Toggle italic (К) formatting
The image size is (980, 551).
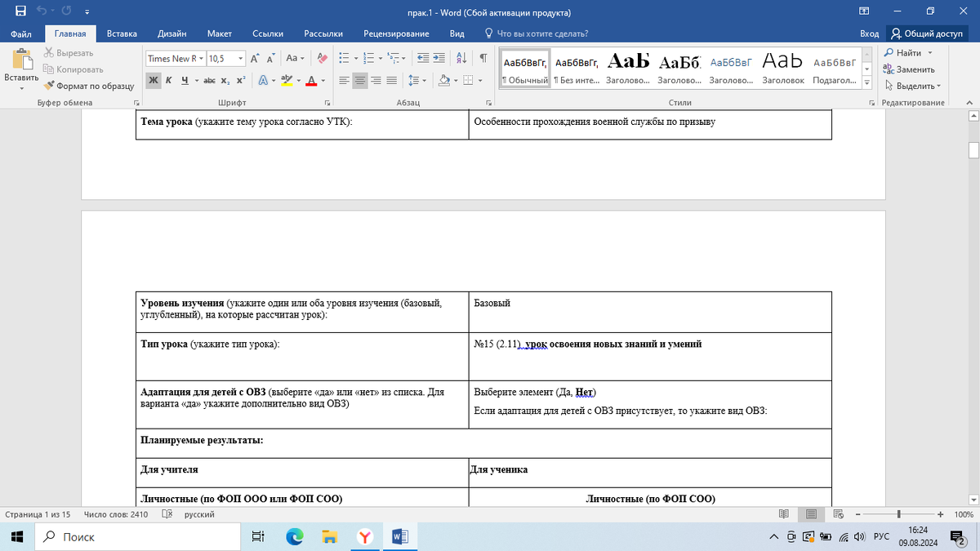pos(168,81)
